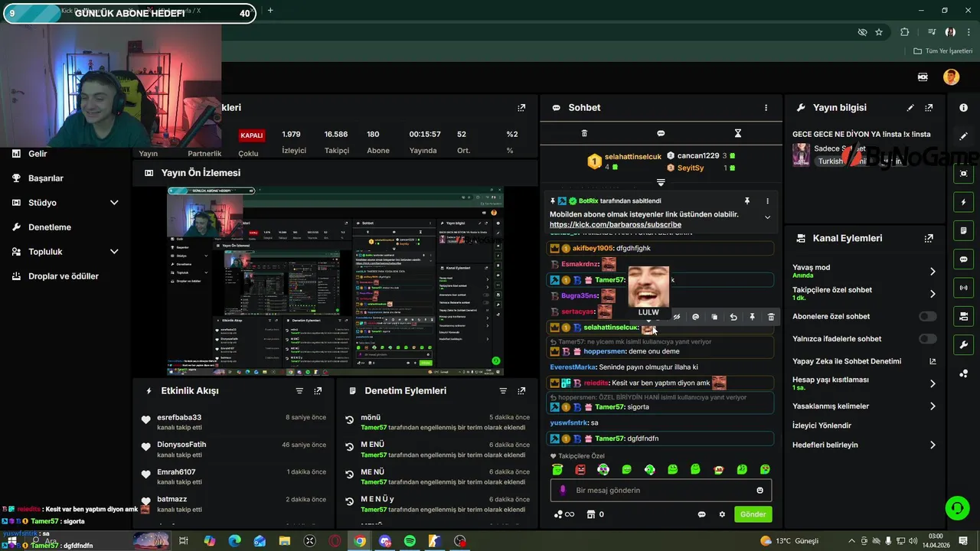Pop out the Denetim Eylemleri panel
This screenshot has width=980, height=551.
521,391
